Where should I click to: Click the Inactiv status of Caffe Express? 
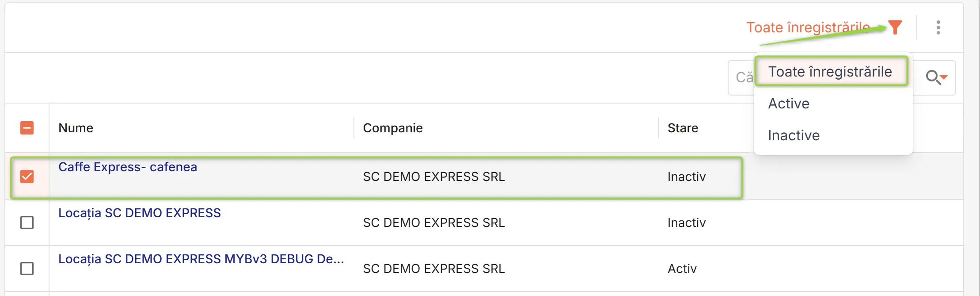tap(687, 177)
